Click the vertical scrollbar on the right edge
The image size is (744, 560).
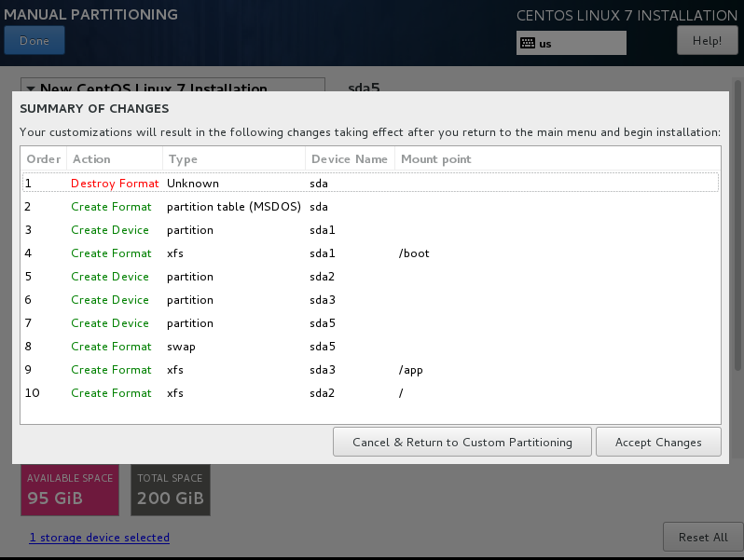click(737, 225)
